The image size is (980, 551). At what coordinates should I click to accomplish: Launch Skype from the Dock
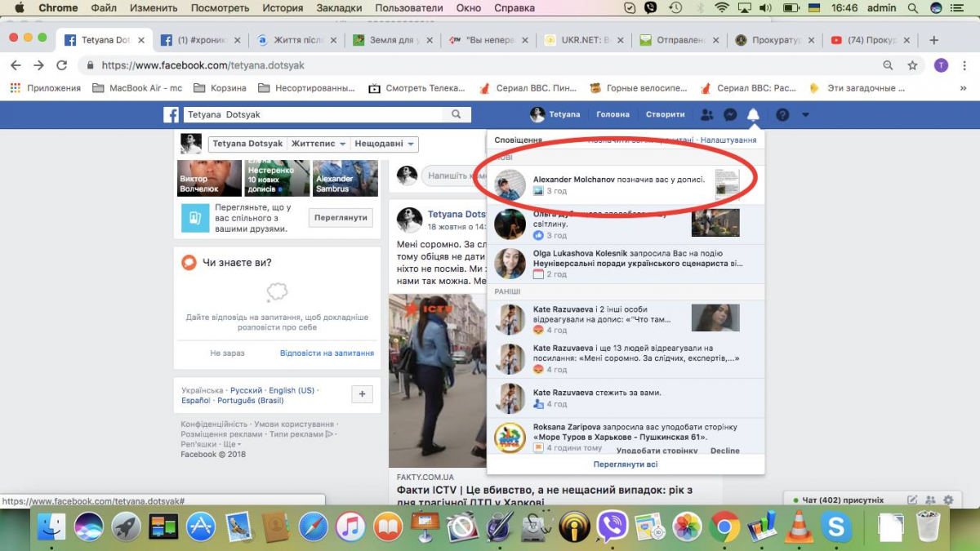tap(836, 527)
